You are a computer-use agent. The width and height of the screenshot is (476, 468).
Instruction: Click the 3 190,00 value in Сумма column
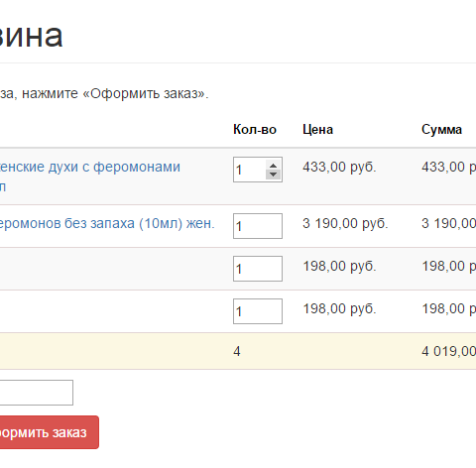pos(448,223)
